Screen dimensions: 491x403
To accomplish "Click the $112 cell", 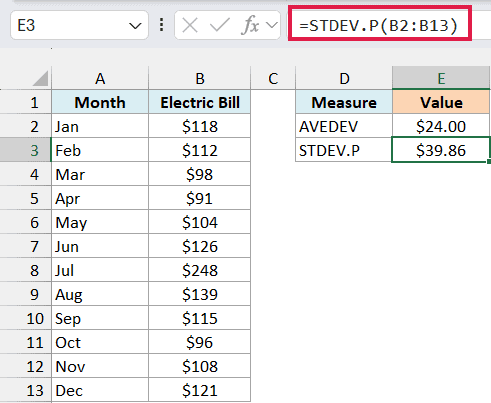I will pos(199,150).
